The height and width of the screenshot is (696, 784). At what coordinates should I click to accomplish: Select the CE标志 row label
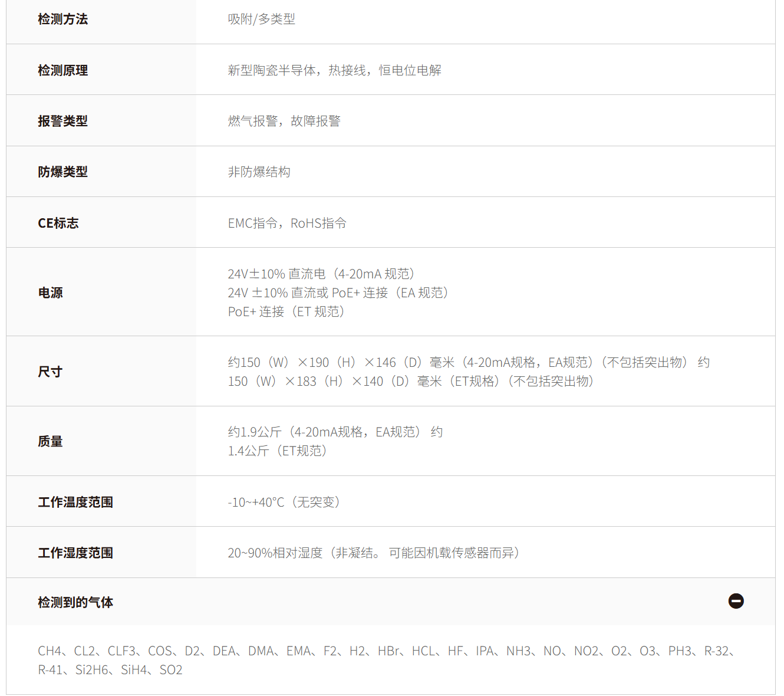click(58, 223)
